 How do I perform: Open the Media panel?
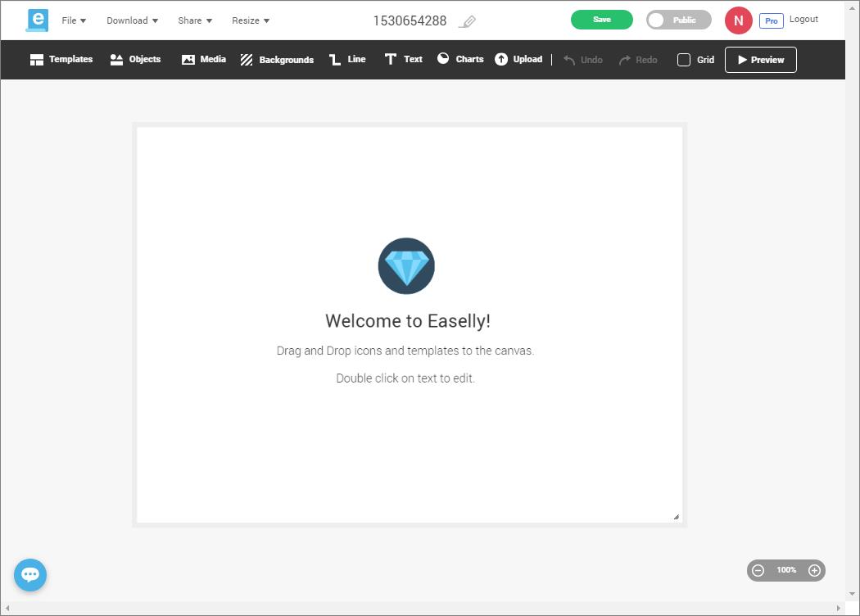203,59
